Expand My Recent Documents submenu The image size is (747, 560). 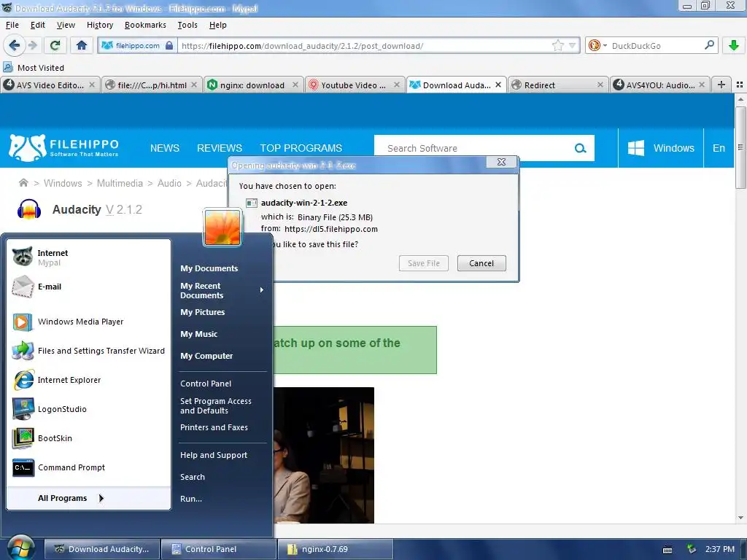[222, 290]
